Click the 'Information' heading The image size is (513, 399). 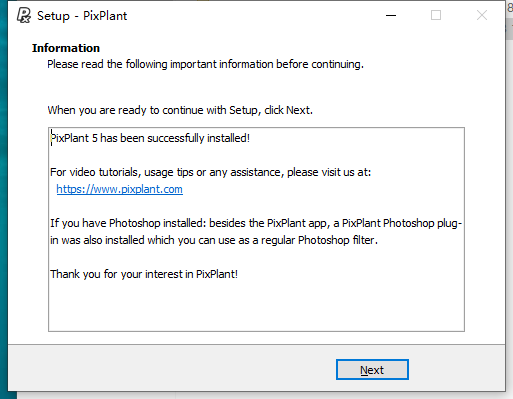tap(66, 48)
